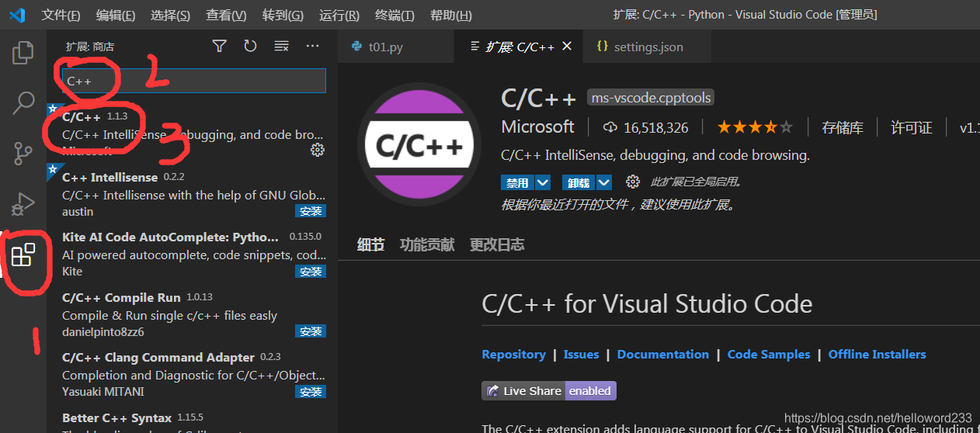The width and height of the screenshot is (980, 433).
Task: Click the extensions search box containing C++
Action: point(193,80)
